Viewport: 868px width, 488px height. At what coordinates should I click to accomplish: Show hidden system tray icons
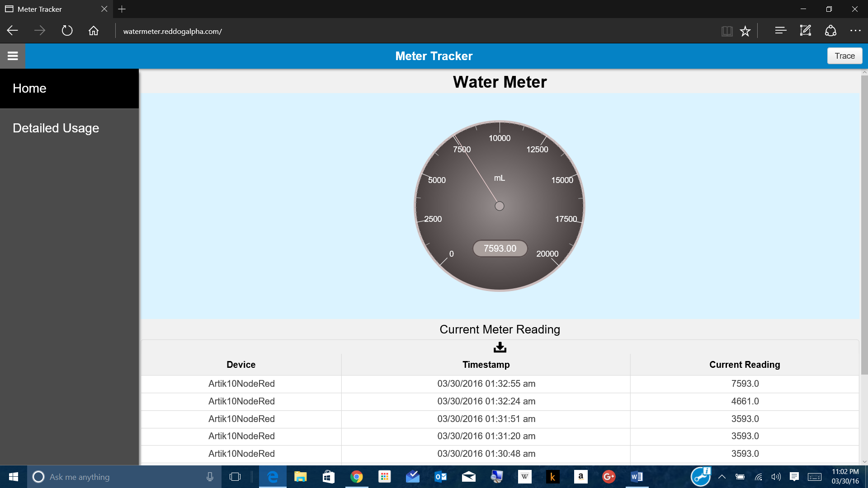[722, 477]
